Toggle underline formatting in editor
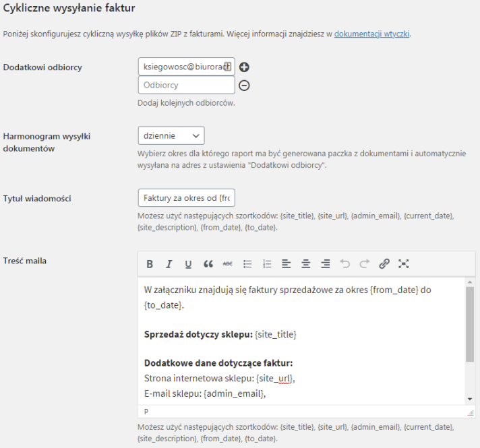 tap(188, 264)
